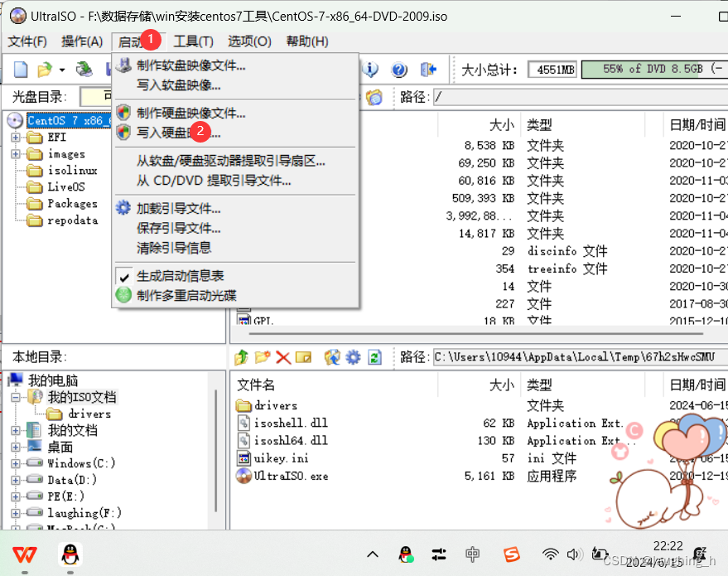728x576 pixels.
Task: Expand the laughing(F:) drive node
Action: [15, 513]
